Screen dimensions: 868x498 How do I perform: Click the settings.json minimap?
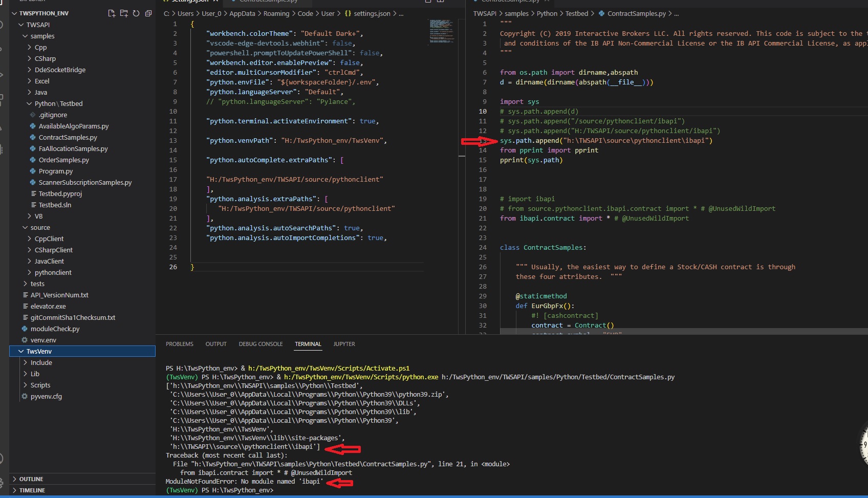coord(442,31)
